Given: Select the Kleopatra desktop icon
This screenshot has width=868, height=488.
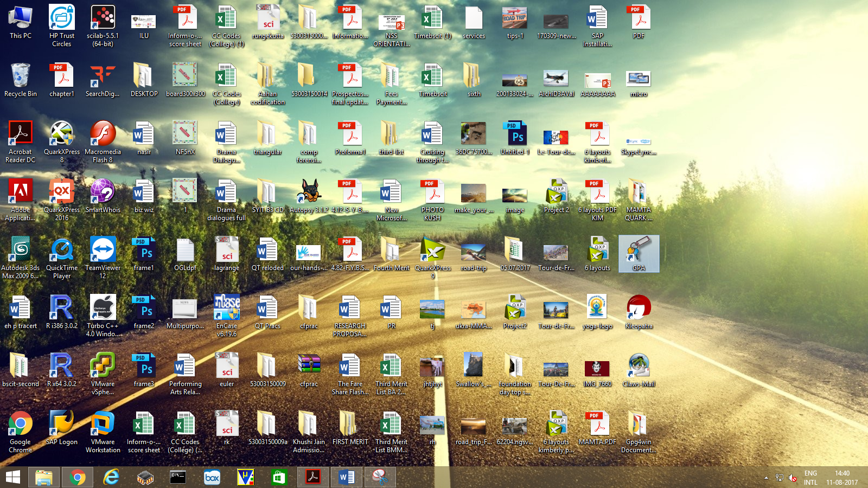Looking at the screenshot, I should coord(639,309).
